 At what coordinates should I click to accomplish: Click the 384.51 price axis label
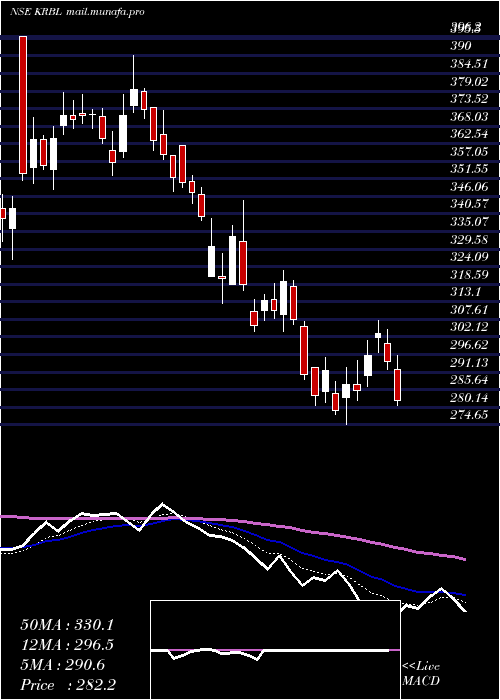point(468,63)
